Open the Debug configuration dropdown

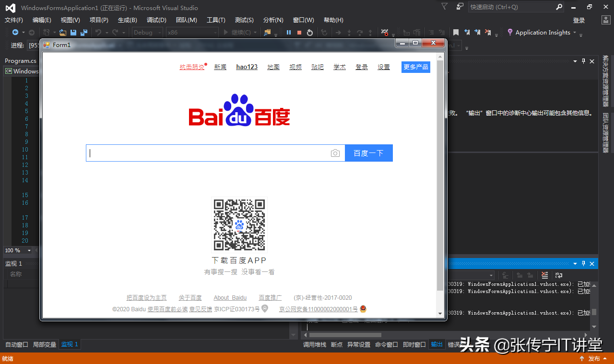click(147, 33)
